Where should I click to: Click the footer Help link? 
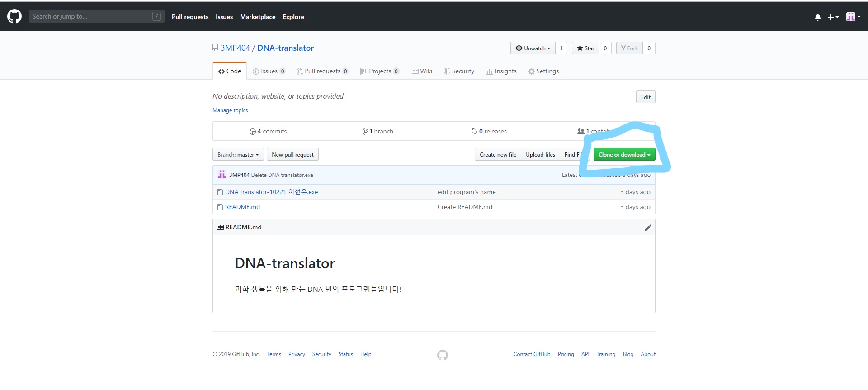[366, 354]
